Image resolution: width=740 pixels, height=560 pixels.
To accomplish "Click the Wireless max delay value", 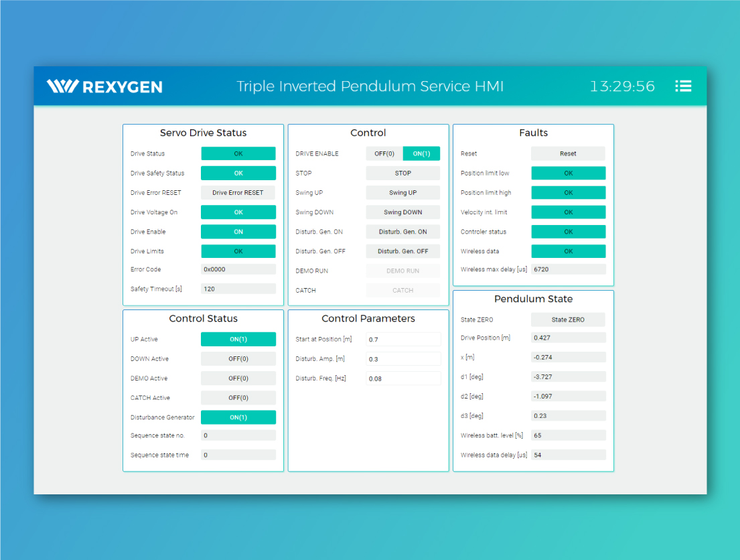I will click(568, 269).
